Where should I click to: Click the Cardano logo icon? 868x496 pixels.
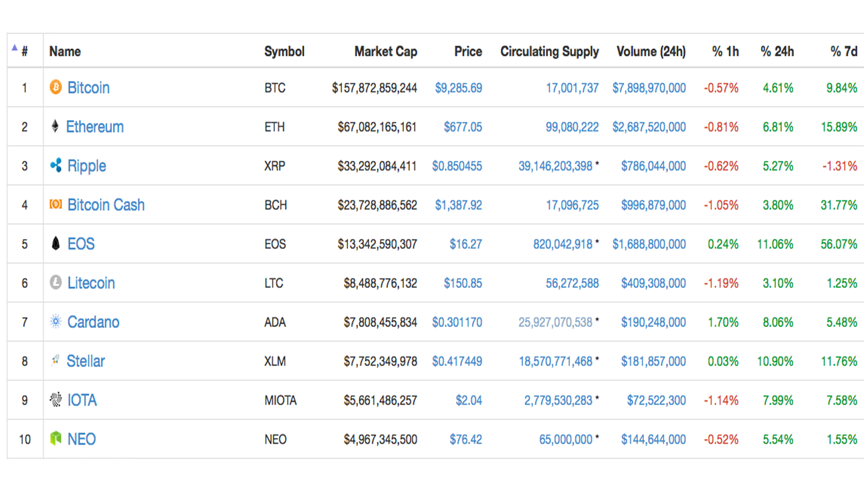tap(55, 321)
